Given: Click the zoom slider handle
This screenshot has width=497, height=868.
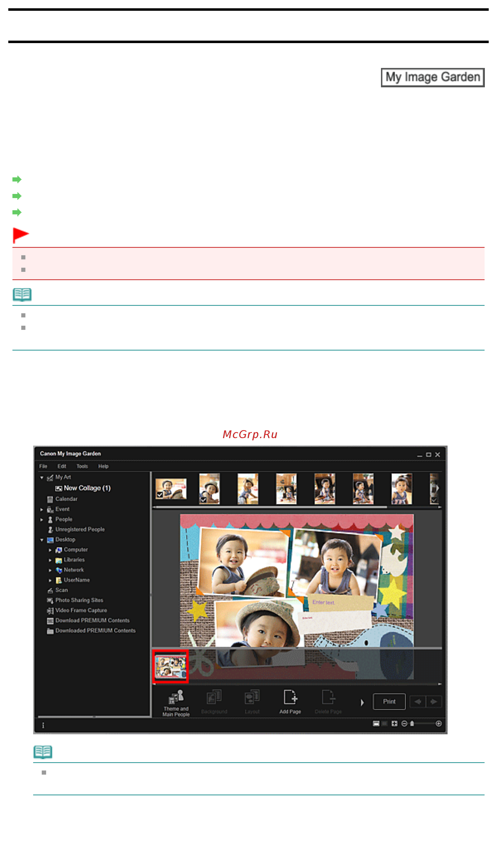Looking at the screenshot, I should point(412,724).
